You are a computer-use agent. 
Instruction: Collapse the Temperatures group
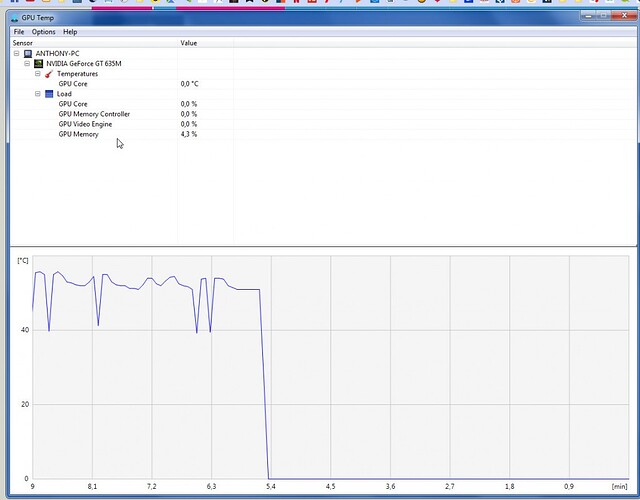[x=37, y=74]
